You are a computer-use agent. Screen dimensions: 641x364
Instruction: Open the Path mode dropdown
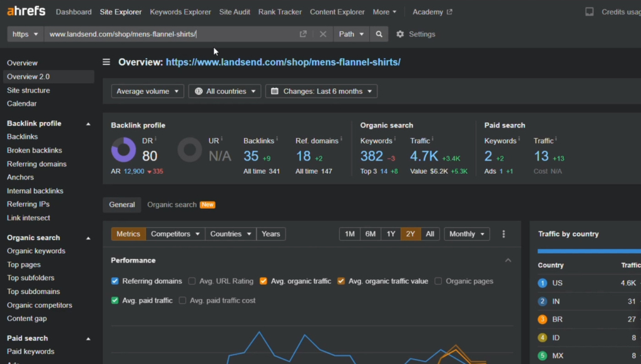click(x=351, y=34)
